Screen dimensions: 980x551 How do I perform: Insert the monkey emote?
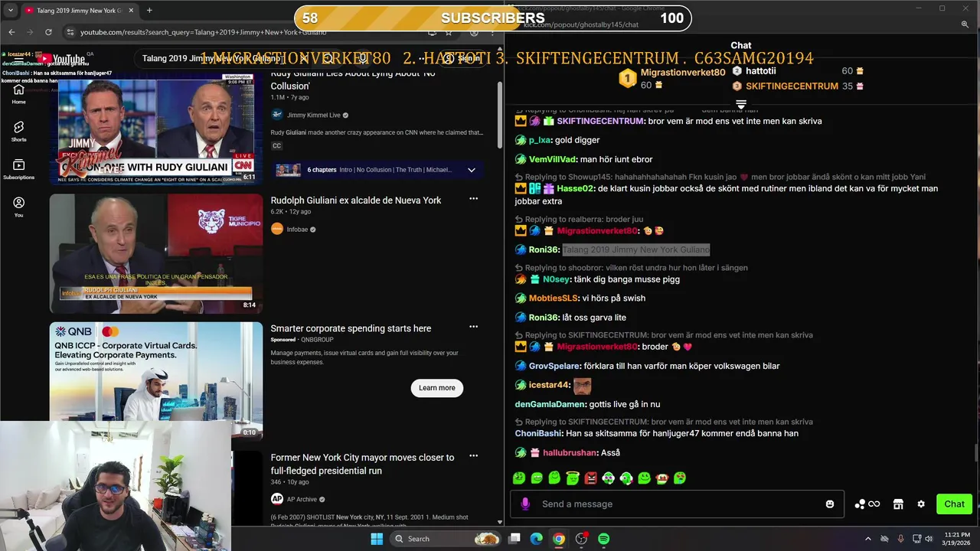coord(661,478)
